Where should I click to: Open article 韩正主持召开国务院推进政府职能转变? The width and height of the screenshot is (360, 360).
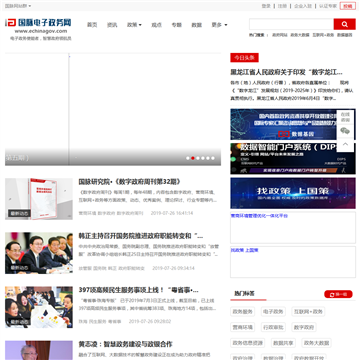pyautogui.click(x=141, y=236)
